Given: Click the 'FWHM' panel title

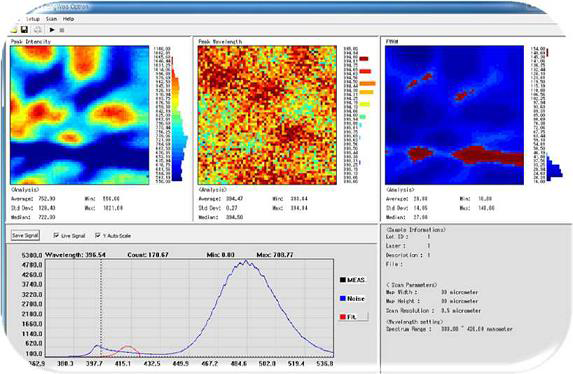Looking at the screenshot, I should point(392,41).
